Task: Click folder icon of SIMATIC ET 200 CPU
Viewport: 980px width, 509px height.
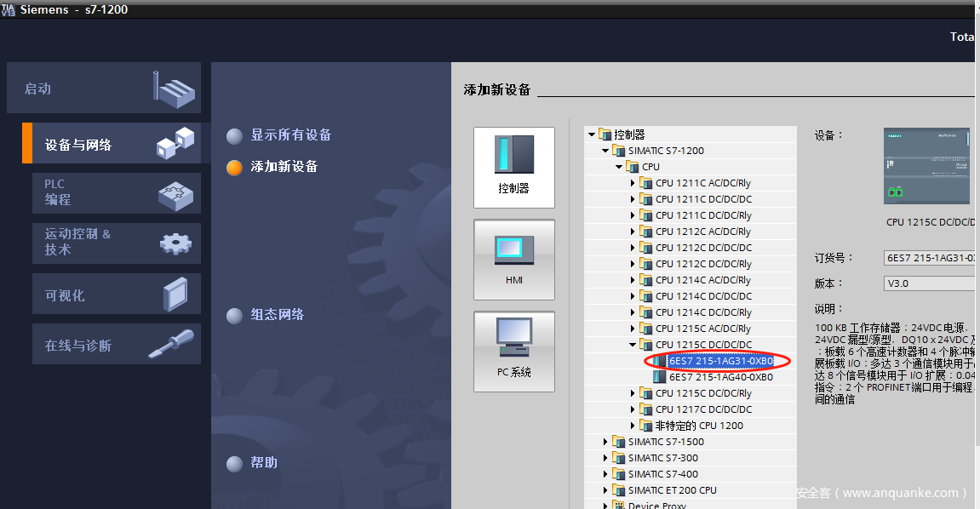Action: (618, 490)
